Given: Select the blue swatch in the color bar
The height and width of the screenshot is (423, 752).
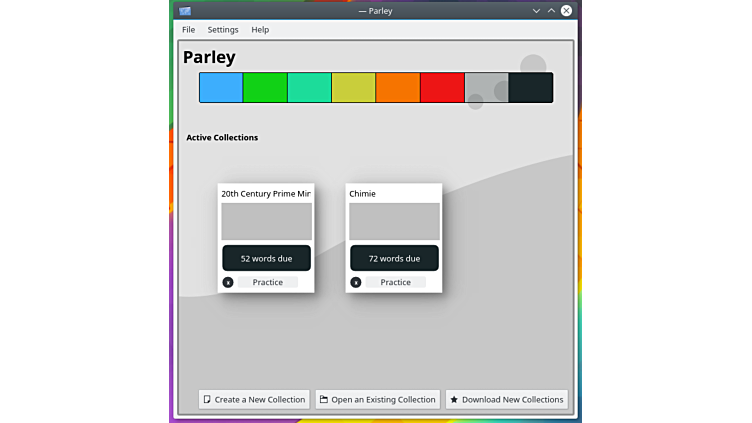Looking at the screenshot, I should [x=221, y=88].
